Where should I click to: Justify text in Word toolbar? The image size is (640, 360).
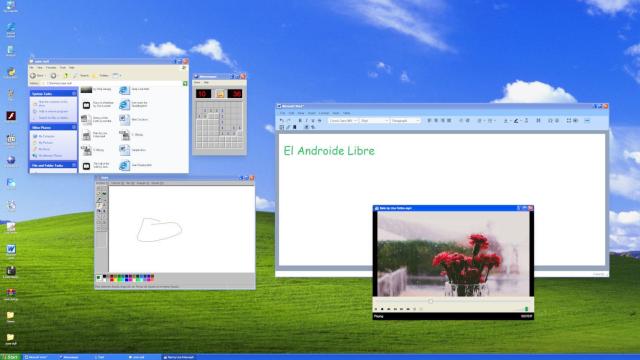coord(449,121)
